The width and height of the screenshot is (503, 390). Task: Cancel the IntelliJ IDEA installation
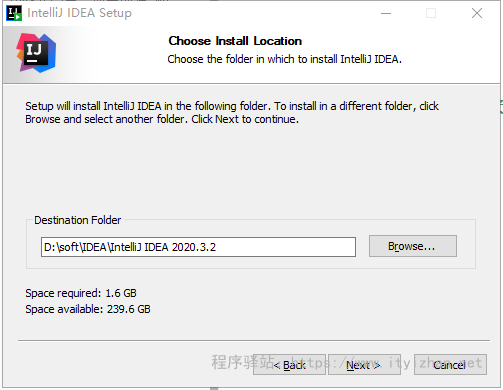(x=450, y=365)
